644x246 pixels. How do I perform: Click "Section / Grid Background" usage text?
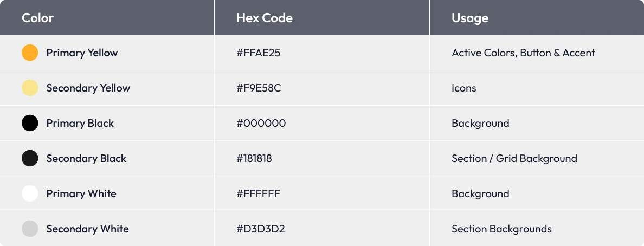(x=514, y=158)
